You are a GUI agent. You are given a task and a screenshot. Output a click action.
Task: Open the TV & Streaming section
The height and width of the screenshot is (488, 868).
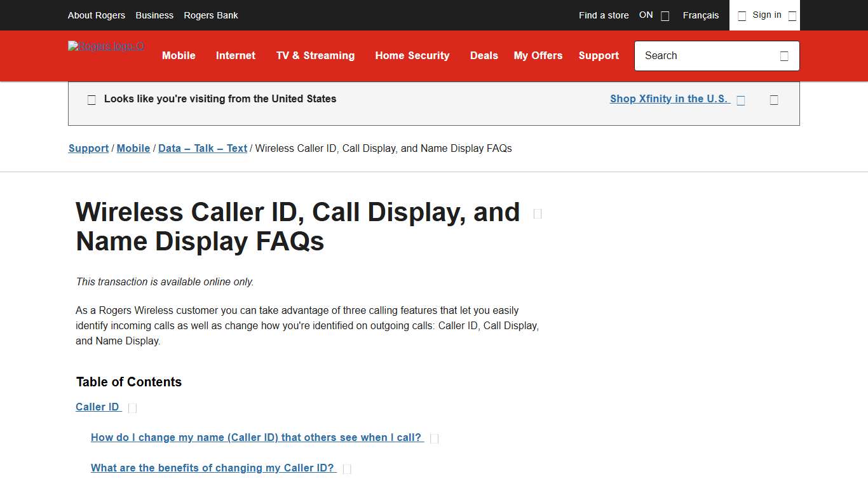pyautogui.click(x=315, y=56)
